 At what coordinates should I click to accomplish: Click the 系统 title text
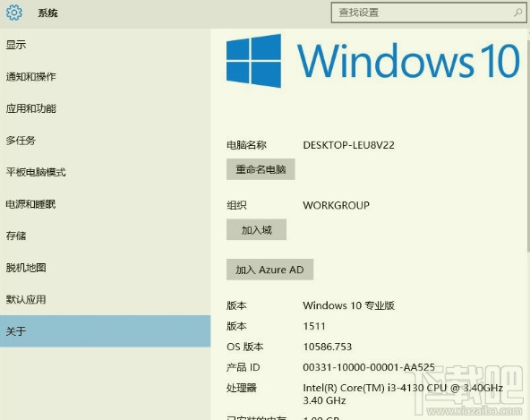tap(47, 13)
